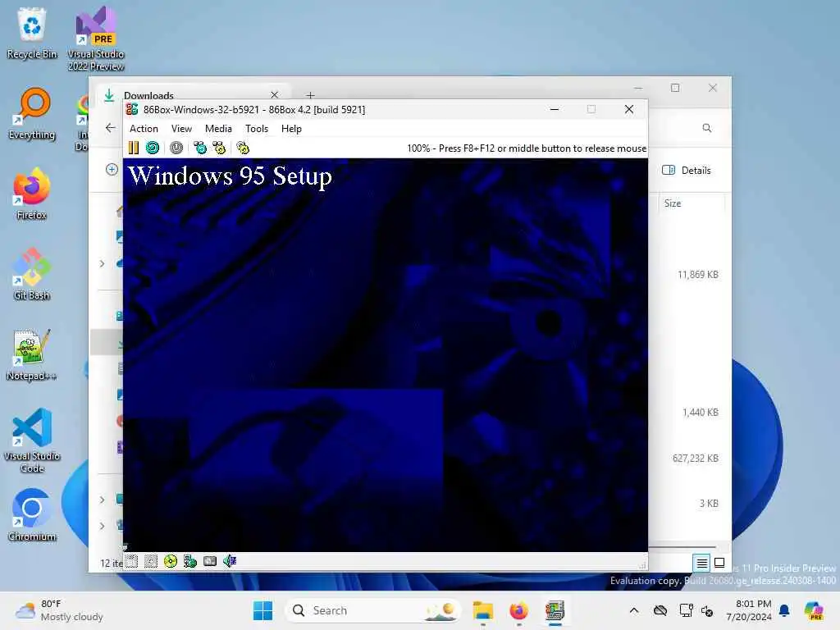The height and width of the screenshot is (630, 840).
Task: Select the 1,440 KB file size cell
Action: [701, 413]
